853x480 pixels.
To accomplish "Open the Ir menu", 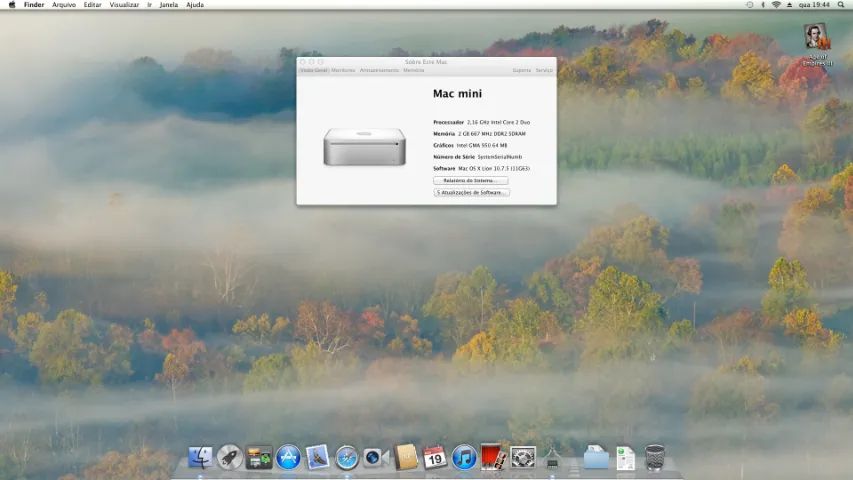I will coord(150,4).
